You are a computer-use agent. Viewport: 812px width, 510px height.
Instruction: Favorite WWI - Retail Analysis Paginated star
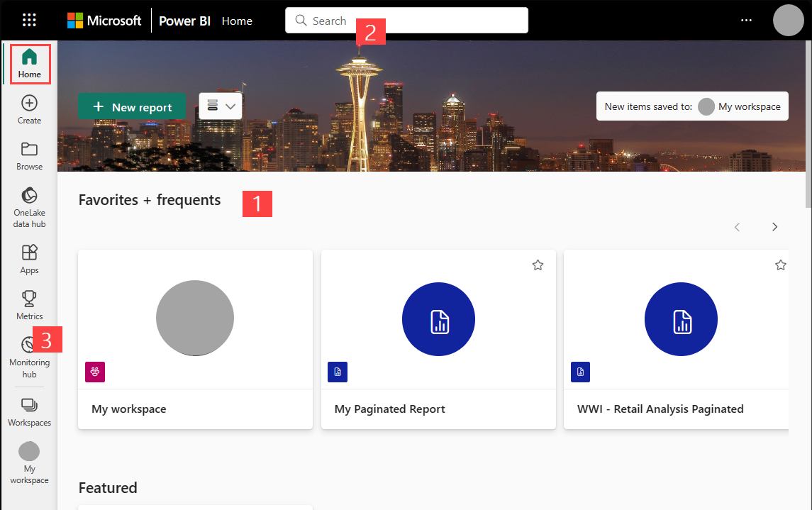780,265
